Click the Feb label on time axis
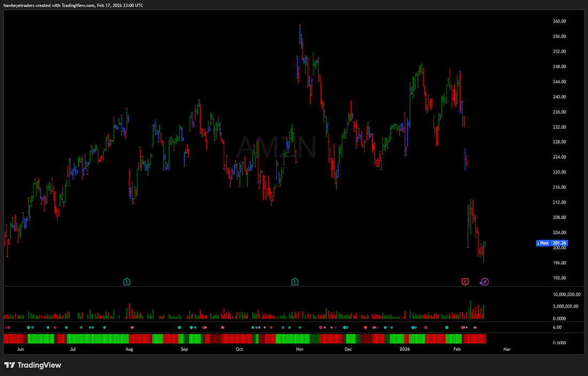Screen dimensions: 588x376 point(457,349)
